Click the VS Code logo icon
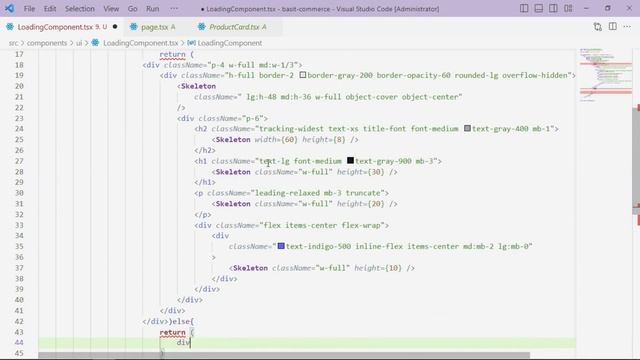 click(9, 8)
